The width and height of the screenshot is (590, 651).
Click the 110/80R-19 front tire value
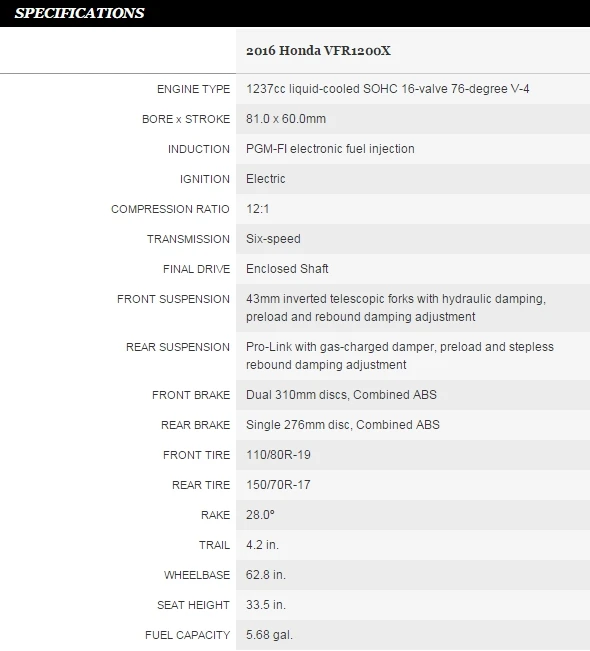click(x=278, y=455)
